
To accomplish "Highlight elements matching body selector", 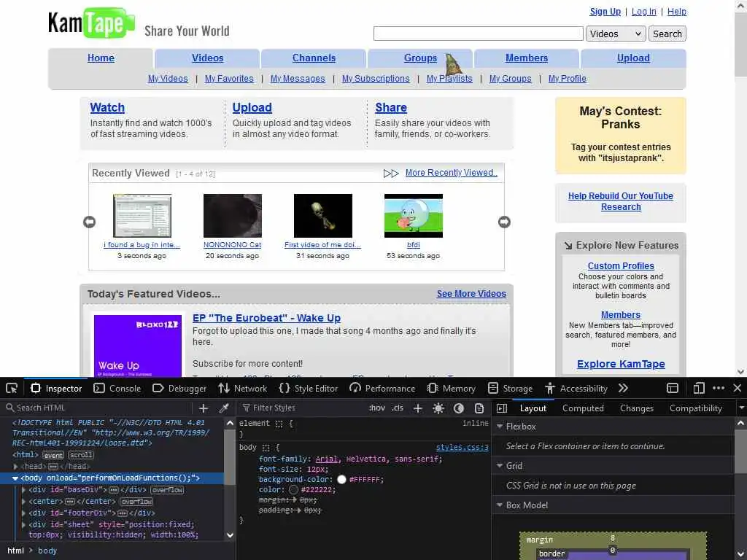I will pos(266,448).
